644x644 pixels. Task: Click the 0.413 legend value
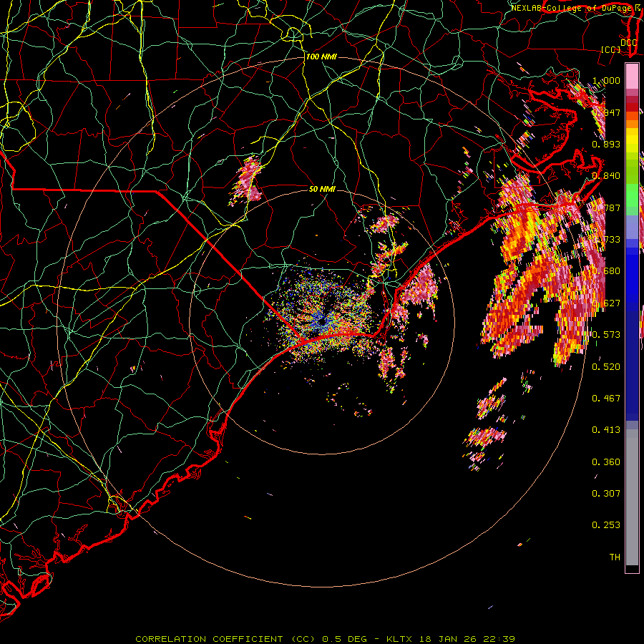606,429
